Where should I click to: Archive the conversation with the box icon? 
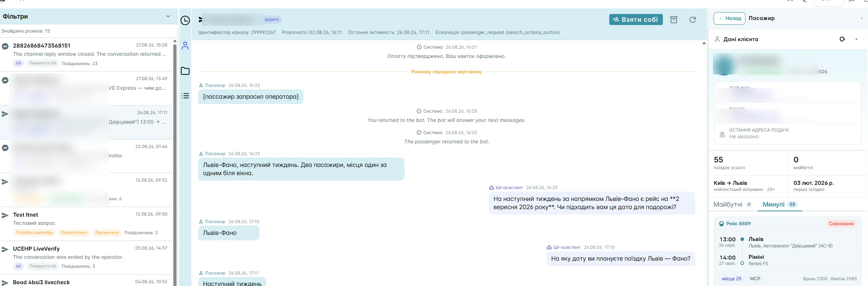point(674,20)
